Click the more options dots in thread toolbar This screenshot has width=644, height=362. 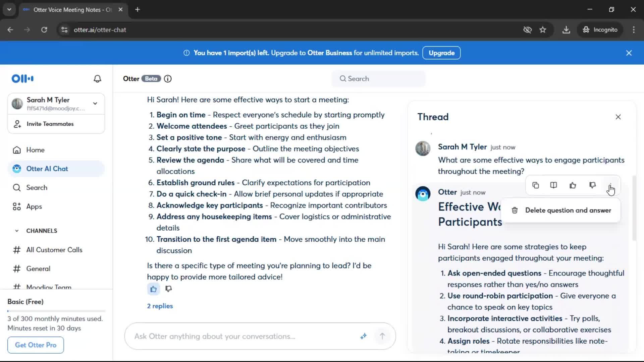coord(610,185)
